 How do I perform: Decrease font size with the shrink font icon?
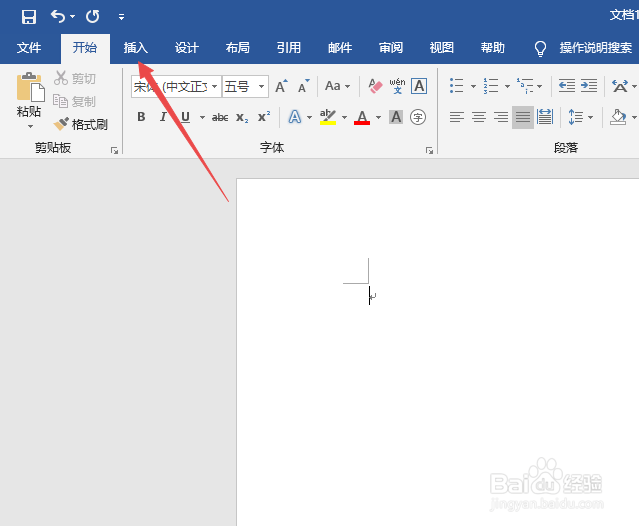pos(304,86)
